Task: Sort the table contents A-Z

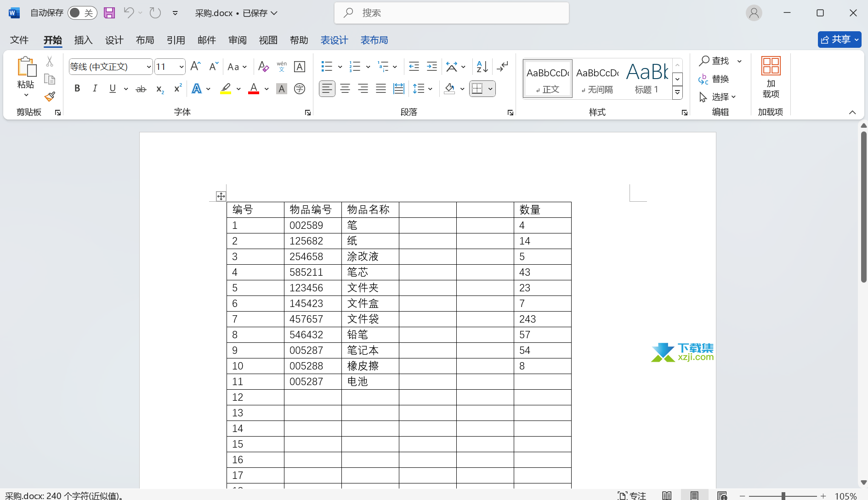Action: pyautogui.click(x=482, y=67)
